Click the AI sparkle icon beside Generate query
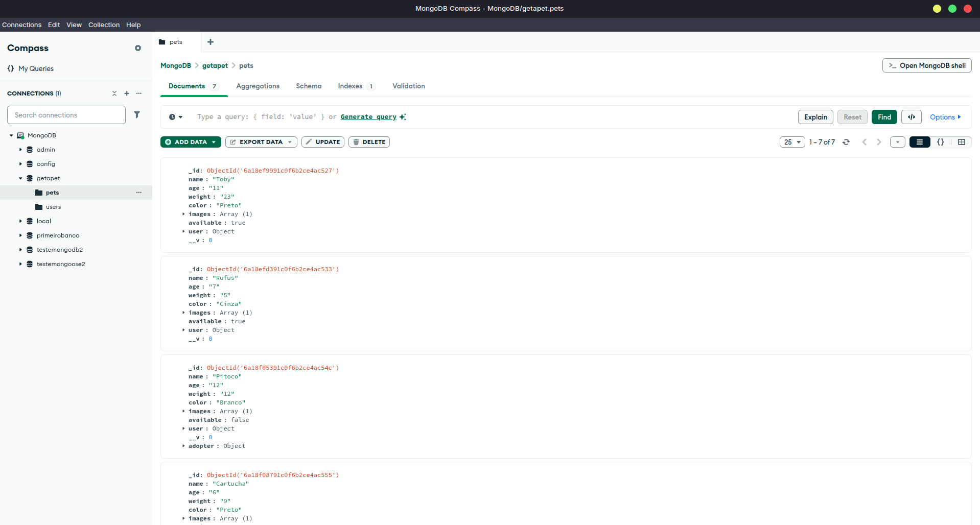Screen dimensions: 980x525 click(x=403, y=117)
